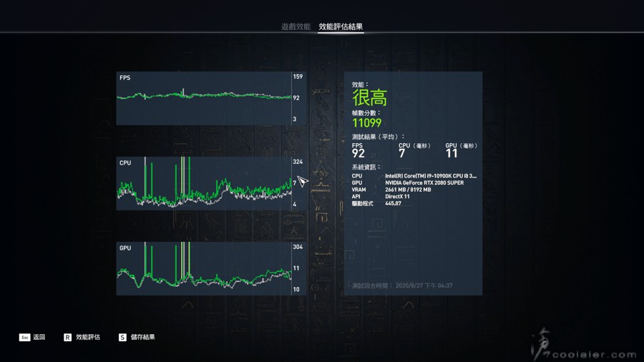Screen dimensions: 644x362
Task: Select driver version 445.87
Action: point(393,203)
